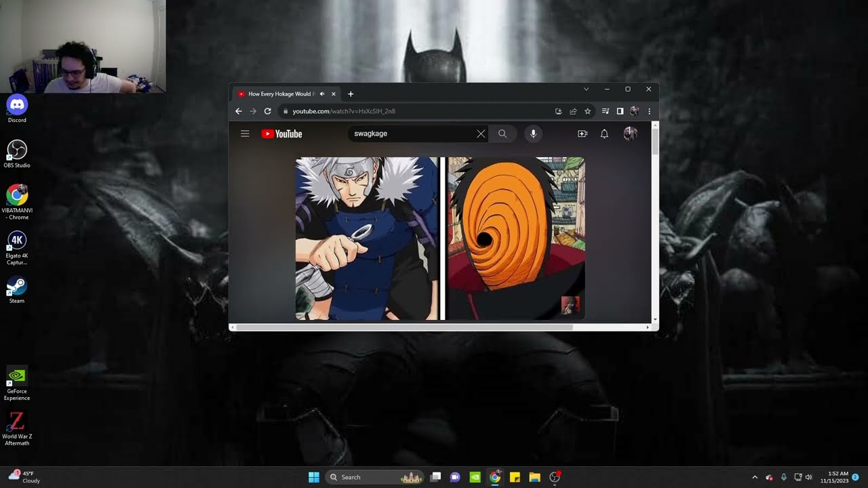The width and height of the screenshot is (868, 488).
Task: Open Task View on the taskbar
Action: click(x=436, y=477)
